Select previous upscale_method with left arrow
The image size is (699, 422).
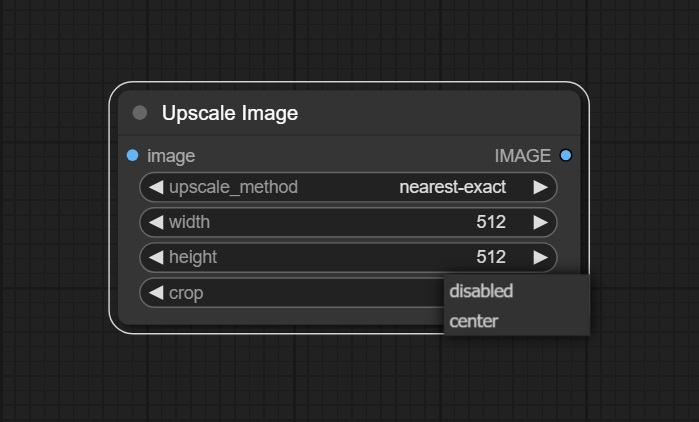(x=156, y=187)
